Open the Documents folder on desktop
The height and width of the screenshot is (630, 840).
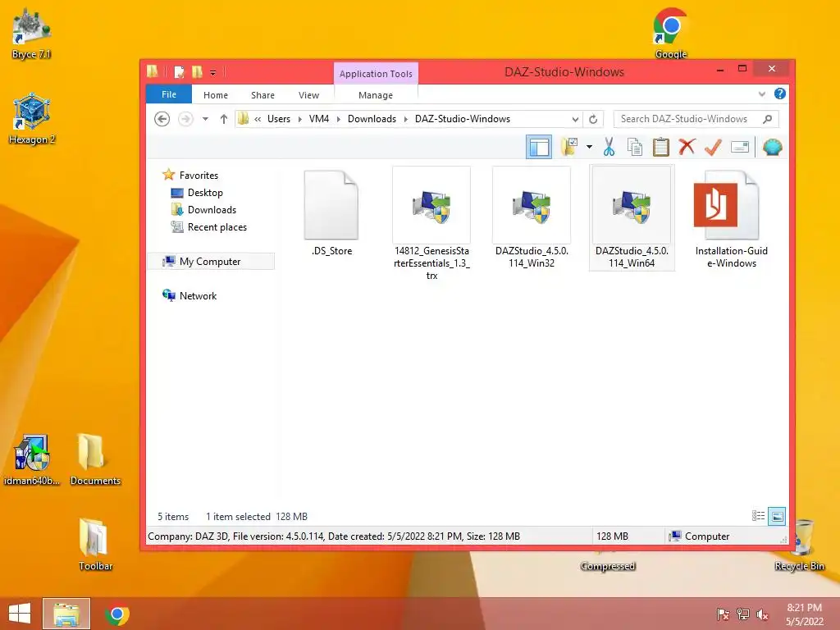[x=95, y=459]
